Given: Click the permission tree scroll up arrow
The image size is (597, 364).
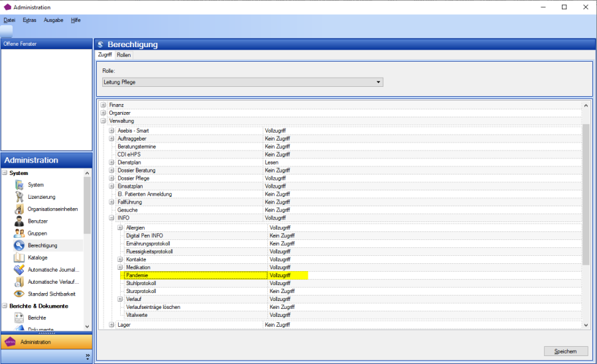Looking at the screenshot, I should click(x=586, y=105).
